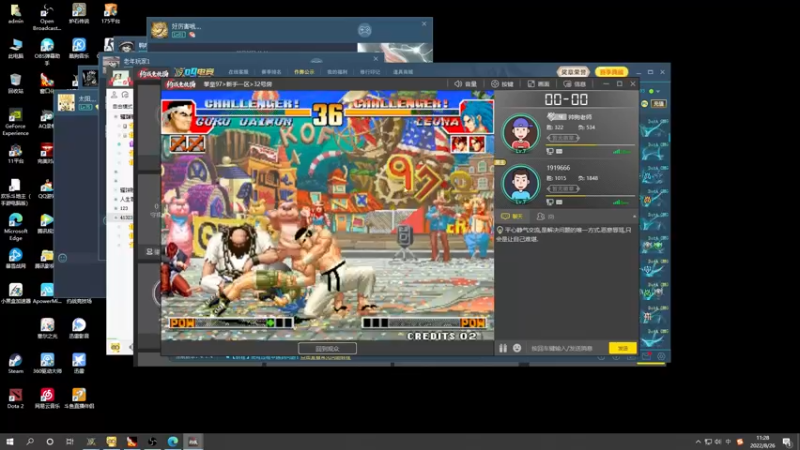Open the 此电脑 desktop icon

coord(15,48)
